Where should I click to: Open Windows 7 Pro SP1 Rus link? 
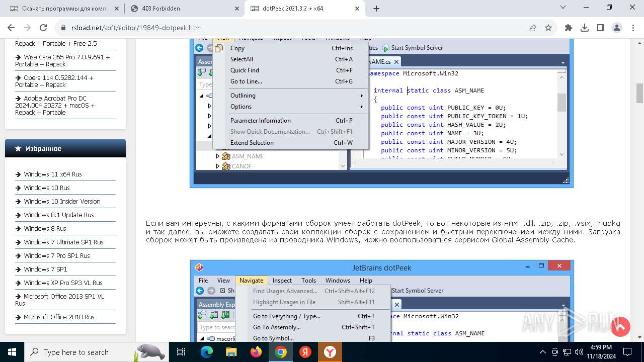[56, 256]
